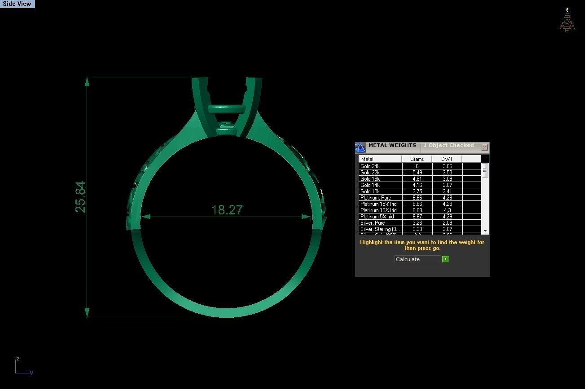
Task: Click the 4,16 grams value
Action: coord(417,185)
